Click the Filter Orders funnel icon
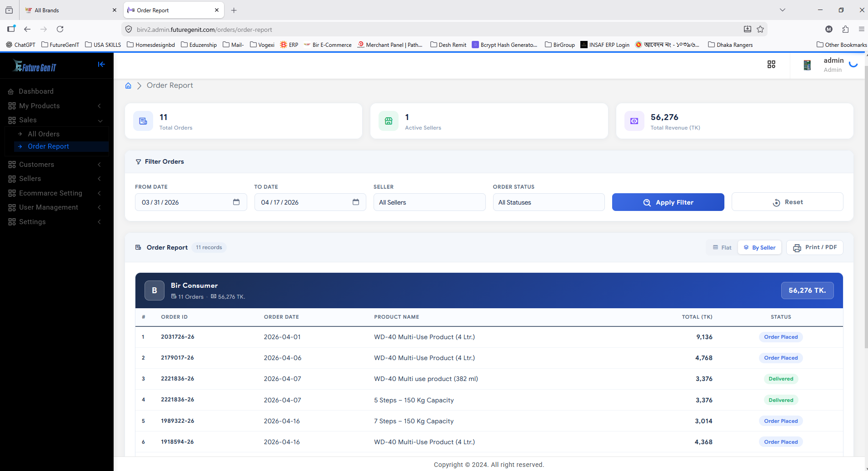868x471 pixels. pos(138,162)
